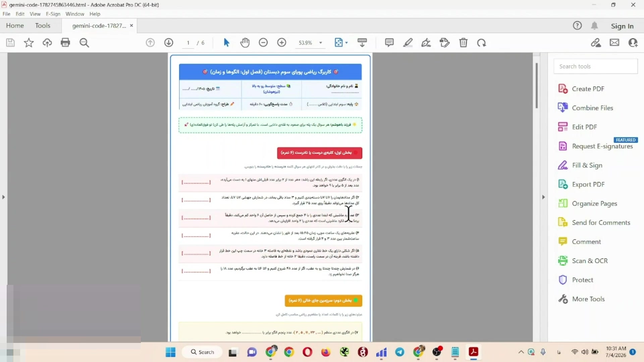Print the document

pyautogui.click(x=65, y=43)
